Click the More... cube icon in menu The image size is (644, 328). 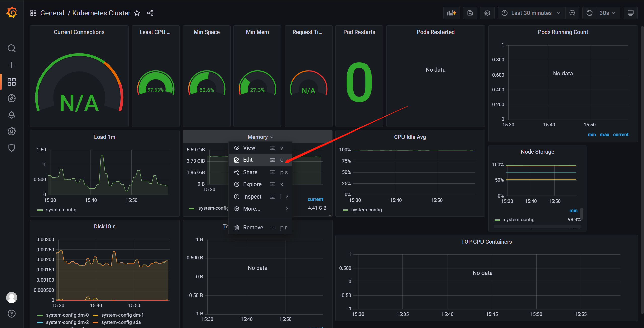(x=237, y=209)
